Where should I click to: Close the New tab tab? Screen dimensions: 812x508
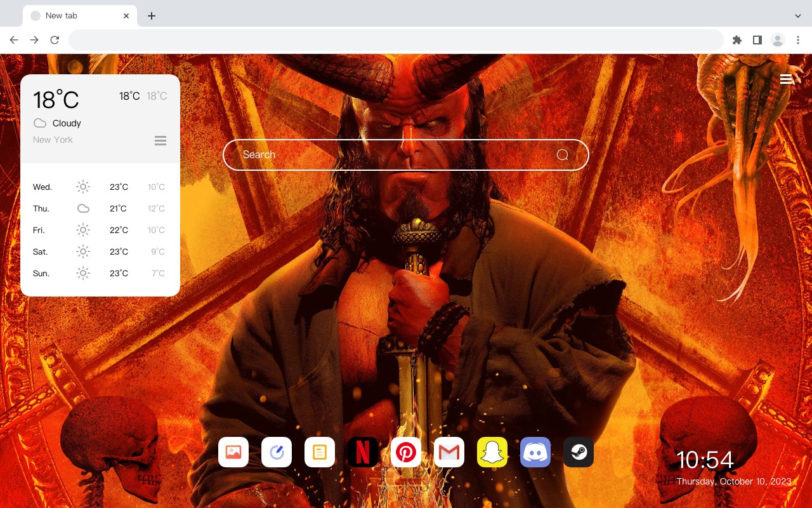(x=126, y=16)
